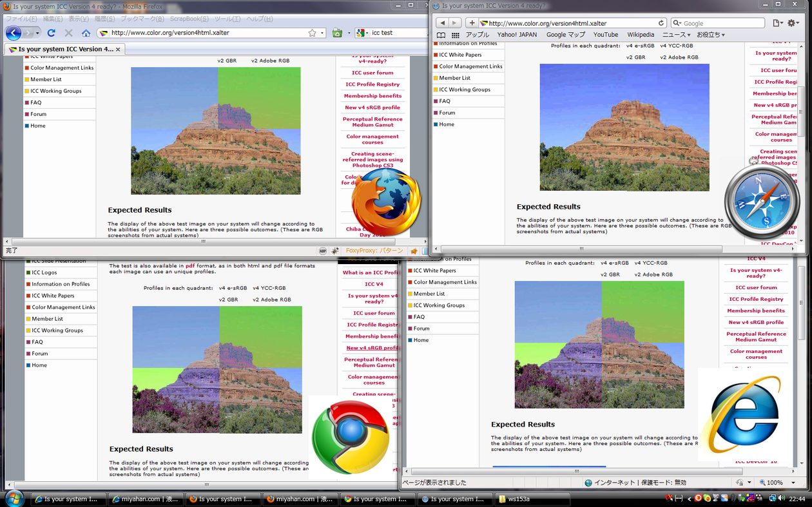The width and height of the screenshot is (812, 507).
Task: Click 'ICC Profile Registry' link in Firefox page
Action: point(372,84)
